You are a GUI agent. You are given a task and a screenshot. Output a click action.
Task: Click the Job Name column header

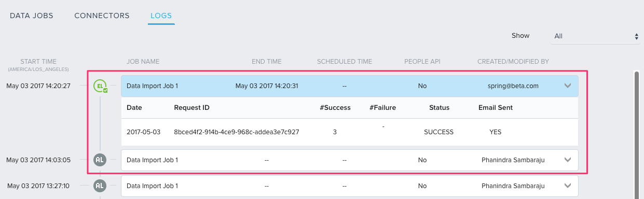[x=143, y=62]
